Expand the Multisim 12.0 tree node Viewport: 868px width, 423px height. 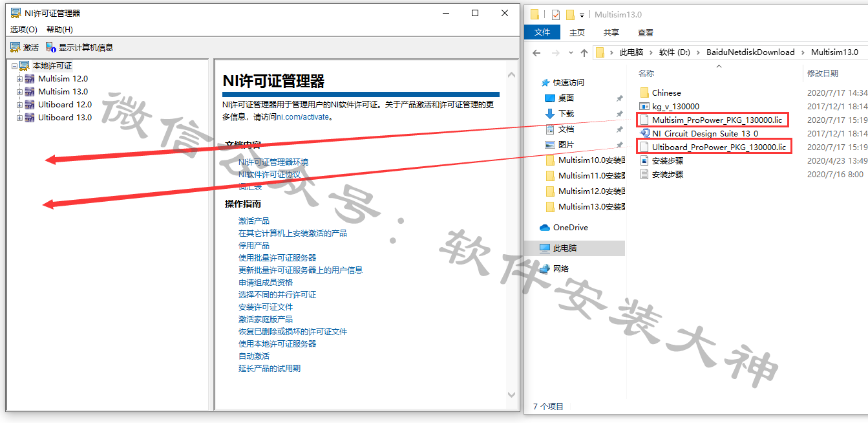click(19, 79)
